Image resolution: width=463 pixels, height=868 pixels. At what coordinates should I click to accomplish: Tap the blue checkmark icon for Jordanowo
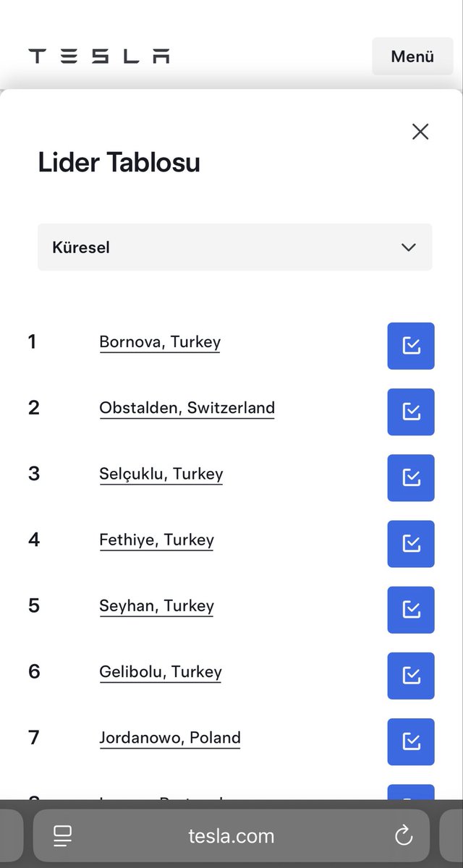click(411, 741)
